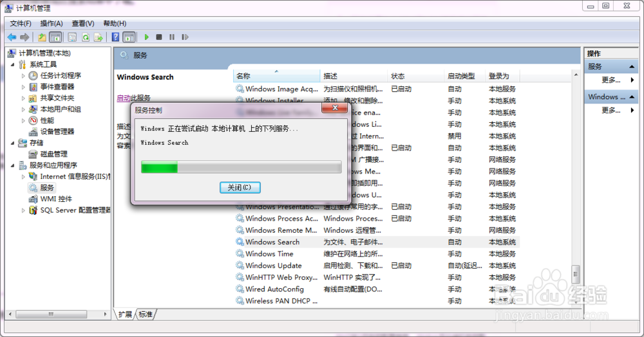Click the Pause service toolbar icon

click(x=172, y=37)
